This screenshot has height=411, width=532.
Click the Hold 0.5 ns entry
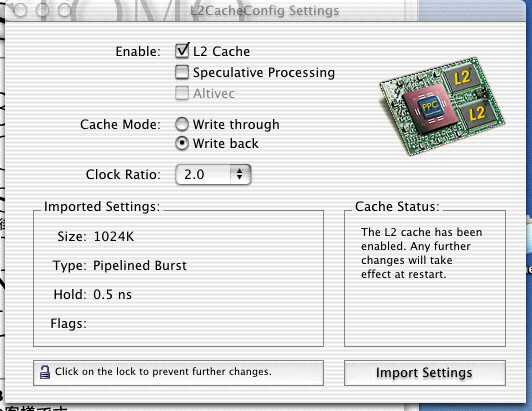93,294
